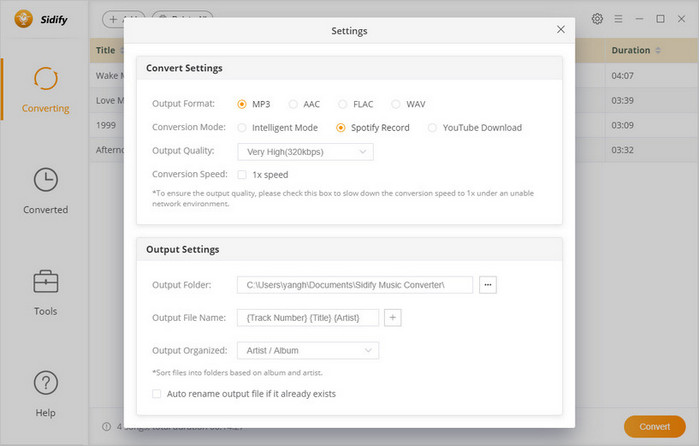Minimize the Sidify window

click(639, 19)
